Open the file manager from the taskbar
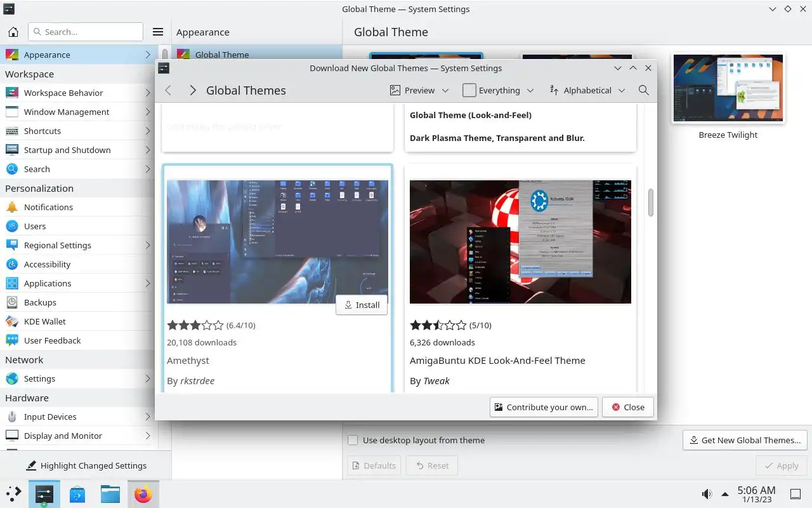This screenshot has width=812, height=508. click(110, 494)
